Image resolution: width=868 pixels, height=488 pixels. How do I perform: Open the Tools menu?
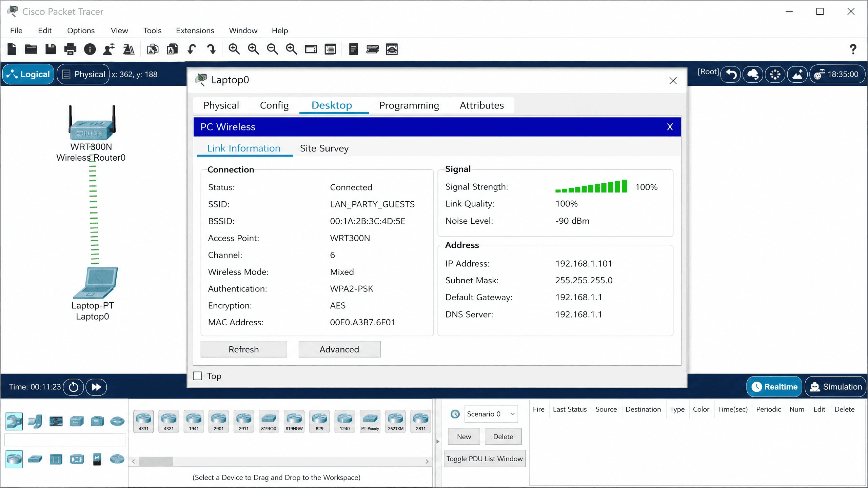pyautogui.click(x=152, y=30)
